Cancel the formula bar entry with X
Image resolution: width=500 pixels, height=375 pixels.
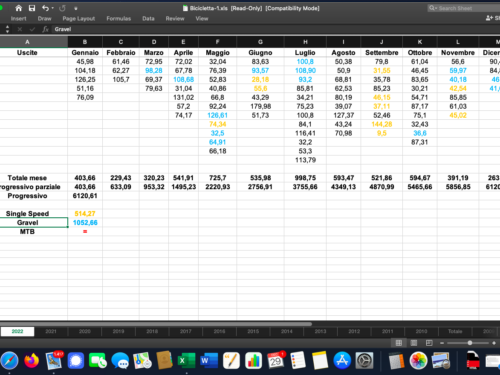20,29
